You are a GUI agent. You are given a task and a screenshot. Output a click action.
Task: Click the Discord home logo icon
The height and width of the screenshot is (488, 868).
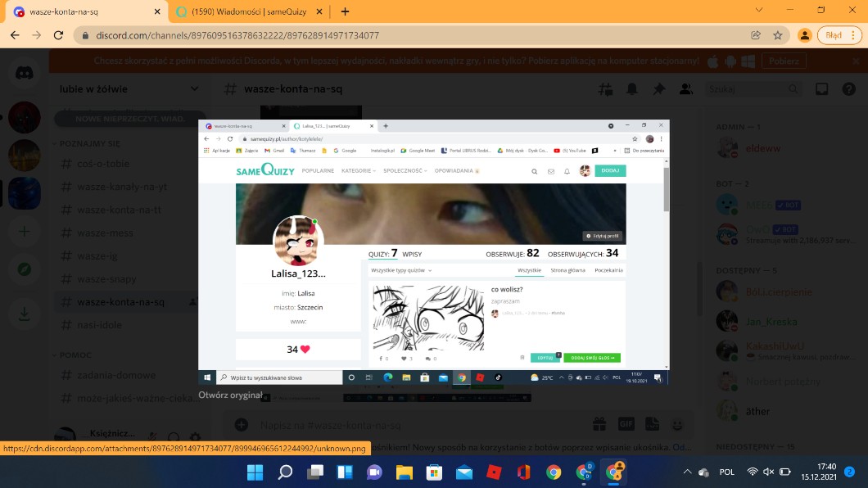click(x=24, y=73)
